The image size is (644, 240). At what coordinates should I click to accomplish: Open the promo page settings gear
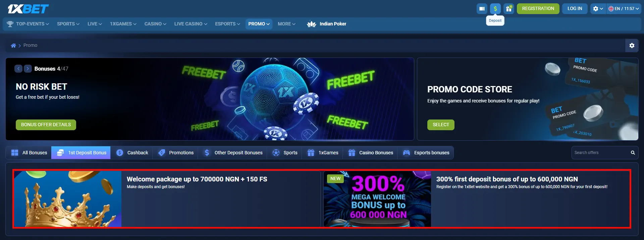pos(632,46)
